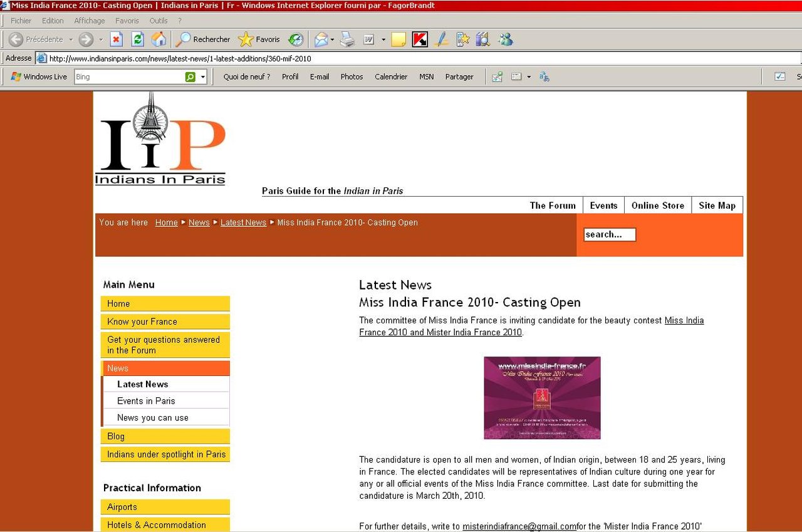Open the Favoris star panel

(x=259, y=39)
